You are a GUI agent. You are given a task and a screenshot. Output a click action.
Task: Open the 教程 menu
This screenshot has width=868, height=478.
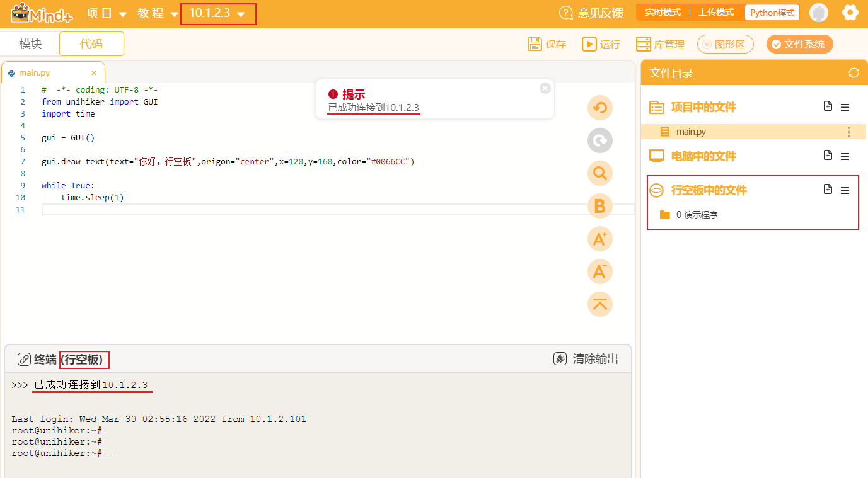158,13
